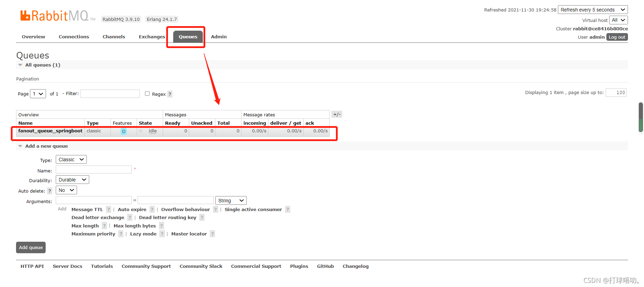Screen dimensions: 644x287
Task: Go to the Channels tab
Action: point(114,37)
